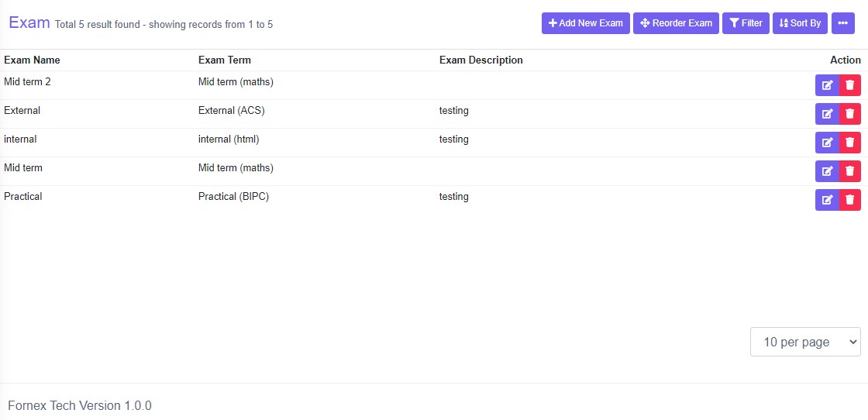Edit the Mid term 2 exam

pos(827,85)
